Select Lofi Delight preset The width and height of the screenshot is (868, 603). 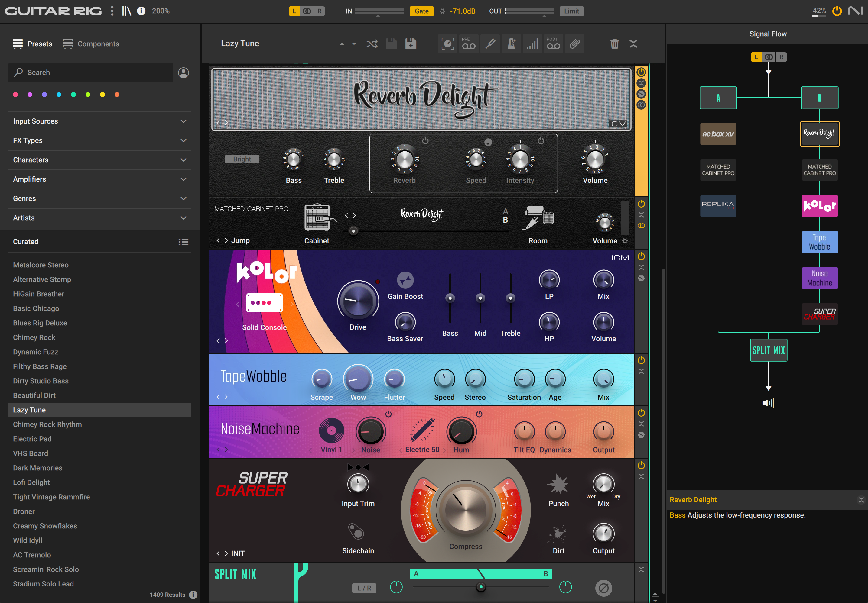pyautogui.click(x=99, y=482)
